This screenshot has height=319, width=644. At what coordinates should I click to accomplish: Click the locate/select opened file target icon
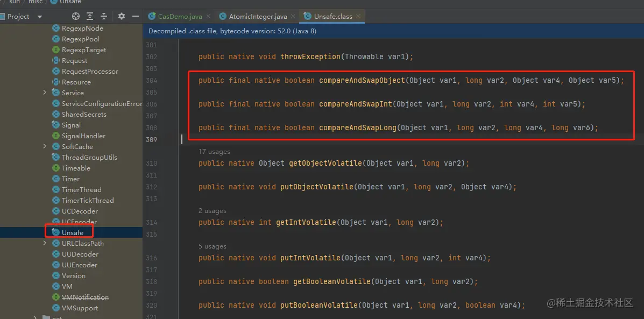(x=75, y=17)
